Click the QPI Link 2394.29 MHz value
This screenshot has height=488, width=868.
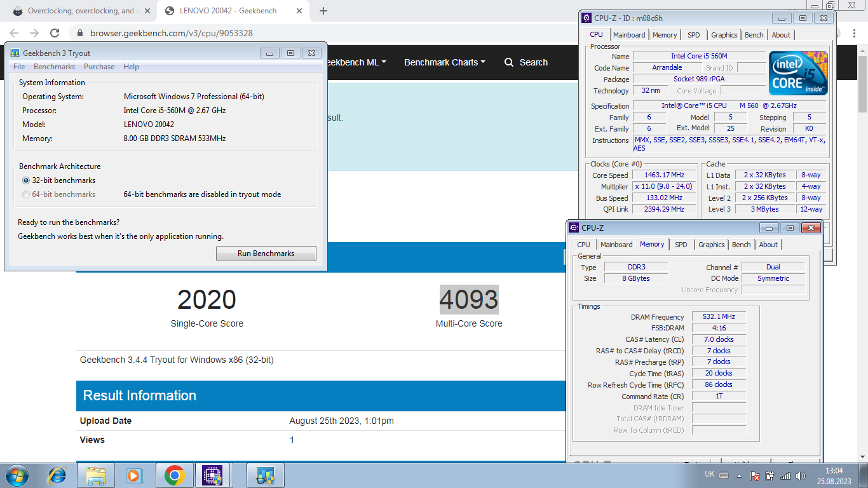[x=663, y=209]
